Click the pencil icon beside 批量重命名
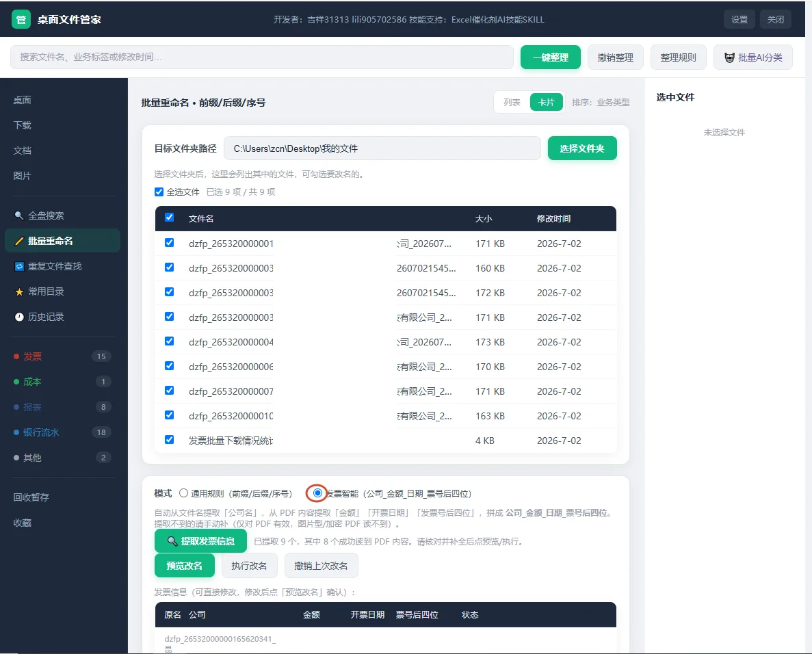This screenshot has width=812, height=654. tap(19, 241)
